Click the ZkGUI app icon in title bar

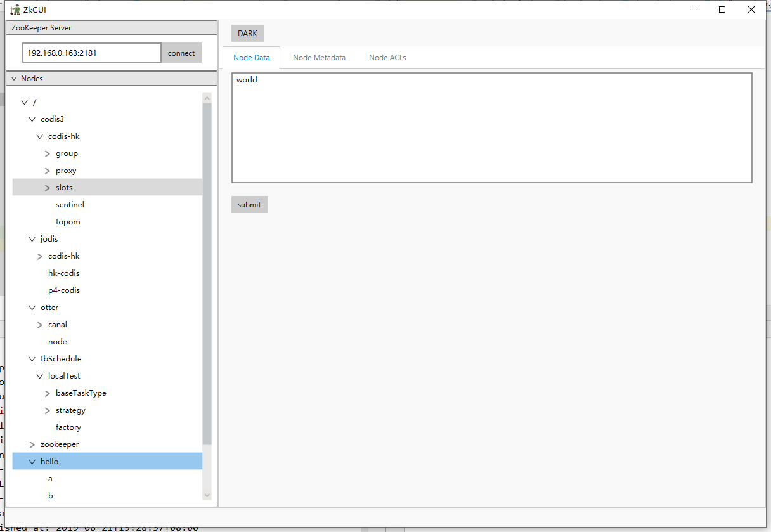(x=15, y=10)
